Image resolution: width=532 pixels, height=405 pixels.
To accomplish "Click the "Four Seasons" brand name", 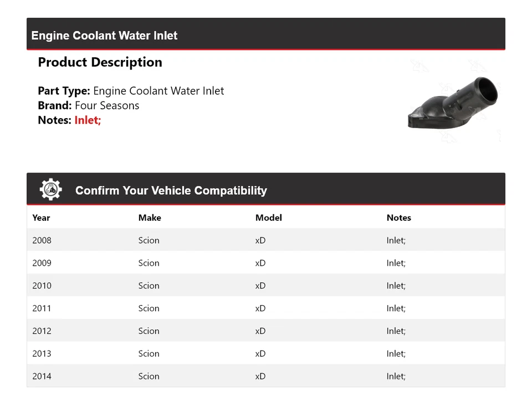I will coord(107,105).
